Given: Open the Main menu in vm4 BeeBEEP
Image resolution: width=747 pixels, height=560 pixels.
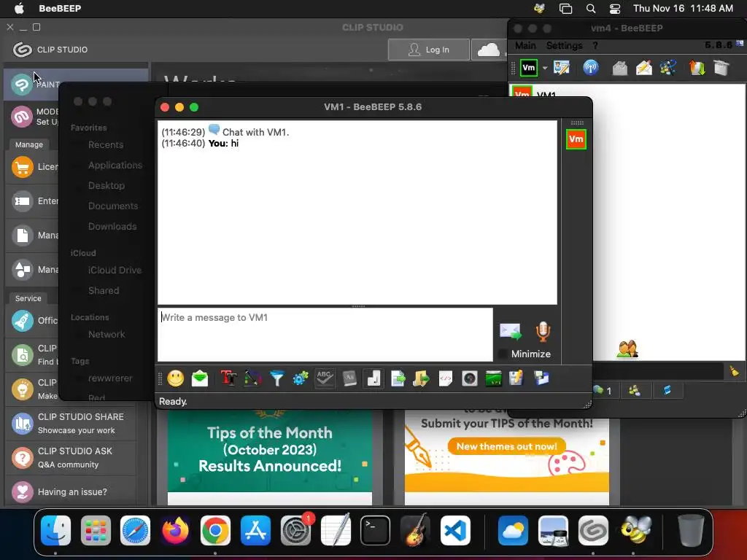Looking at the screenshot, I should click(525, 46).
